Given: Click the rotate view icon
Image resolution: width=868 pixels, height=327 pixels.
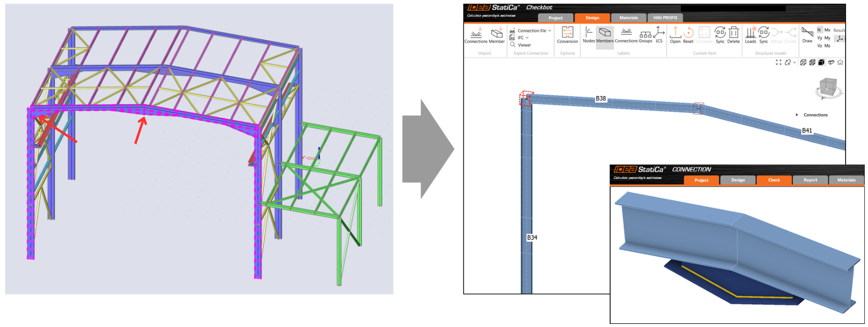Looking at the screenshot, I should pyautogui.click(x=788, y=63).
